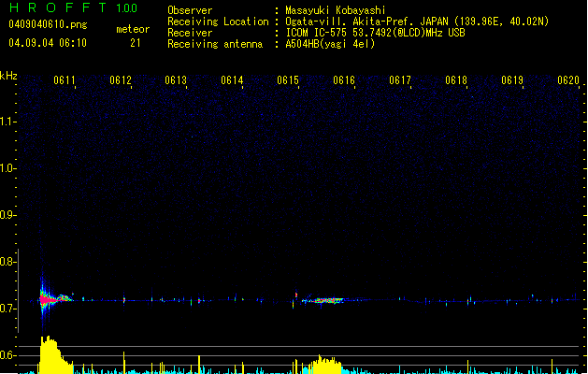The height and width of the screenshot is (374, 588).
Task: Click the Observer label
Action: click(190, 10)
